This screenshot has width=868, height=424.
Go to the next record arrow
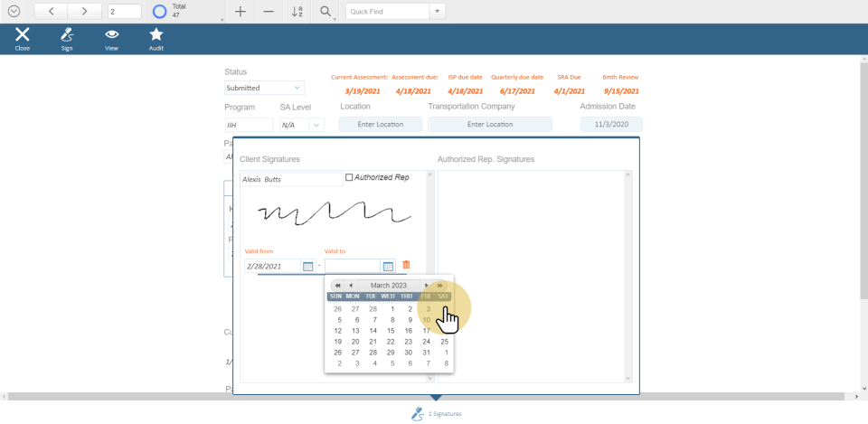pyautogui.click(x=84, y=12)
